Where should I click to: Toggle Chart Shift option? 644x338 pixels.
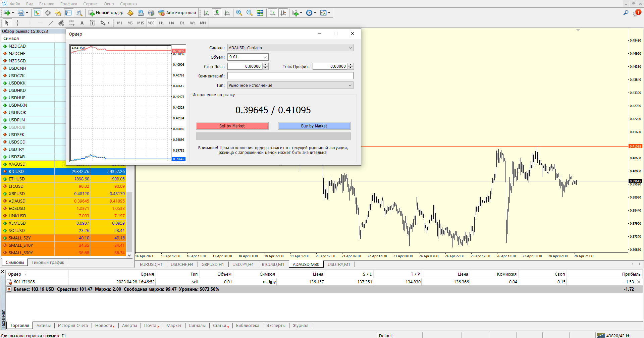283,13
